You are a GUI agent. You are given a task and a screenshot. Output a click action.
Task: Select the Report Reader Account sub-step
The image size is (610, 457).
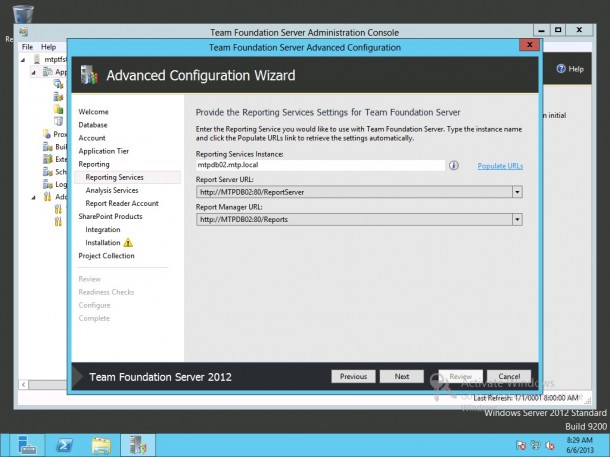122,203
